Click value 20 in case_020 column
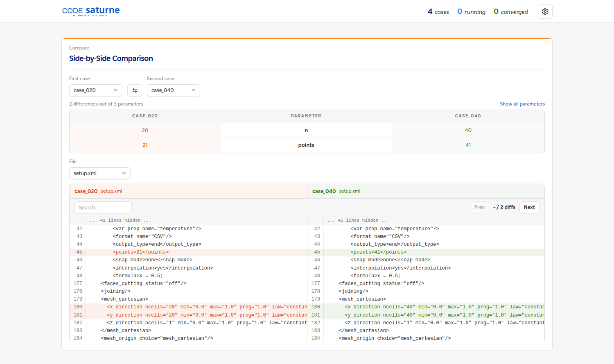Image resolution: width=614 pixels, height=364 pixels. (145, 130)
